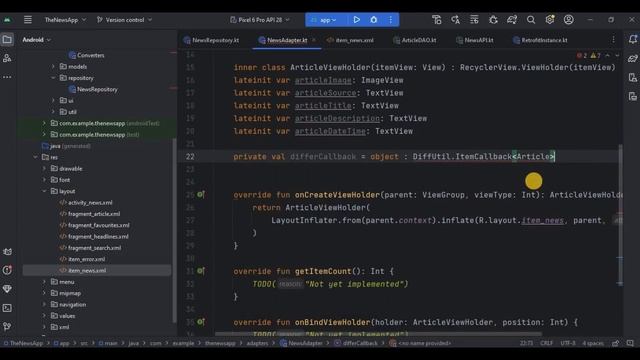This screenshot has height=360, width=640.
Task: Select NewsRepository file in tree
Action: coord(93,89)
